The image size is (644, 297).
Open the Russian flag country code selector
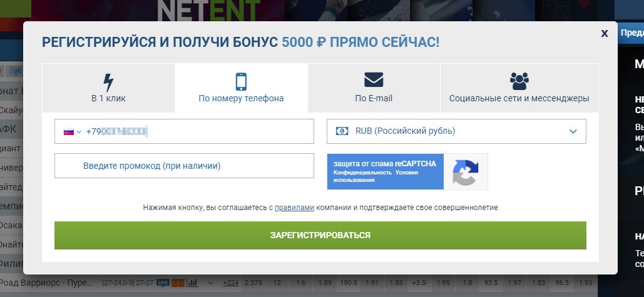72,132
